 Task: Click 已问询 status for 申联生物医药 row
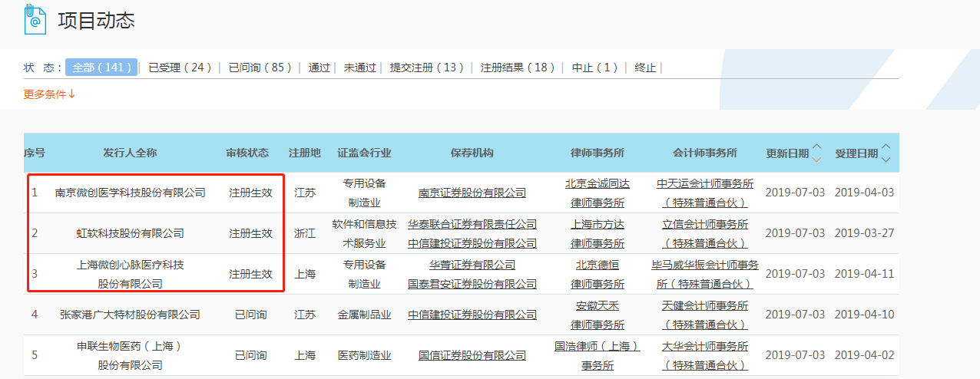coord(250,355)
